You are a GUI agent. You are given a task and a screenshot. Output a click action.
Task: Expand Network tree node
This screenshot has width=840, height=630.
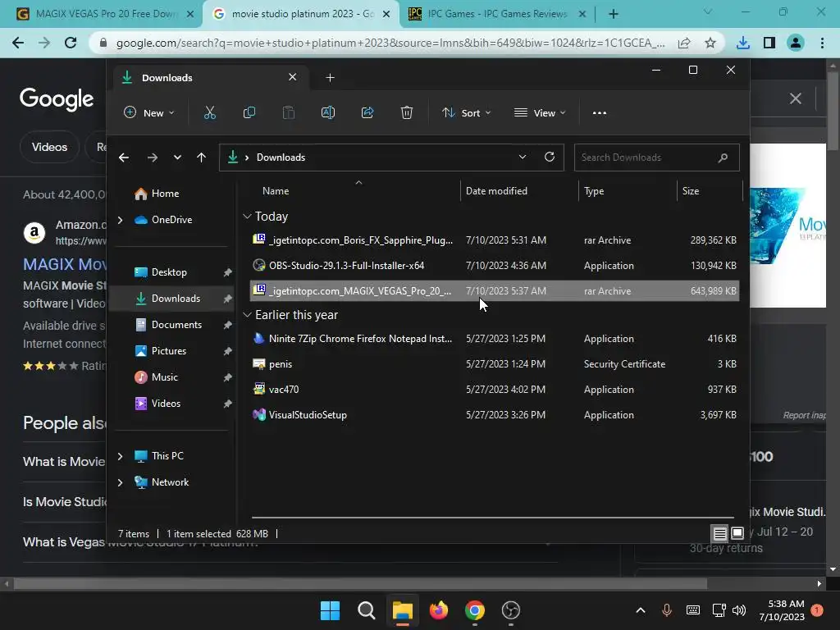pyautogui.click(x=120, y=482)
